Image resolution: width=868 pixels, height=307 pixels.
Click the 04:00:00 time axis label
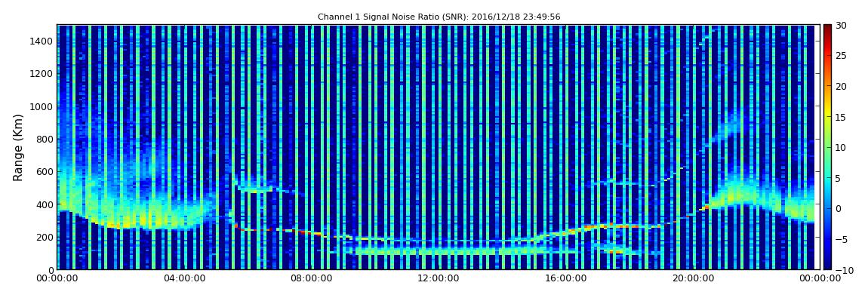coord(183,279)
